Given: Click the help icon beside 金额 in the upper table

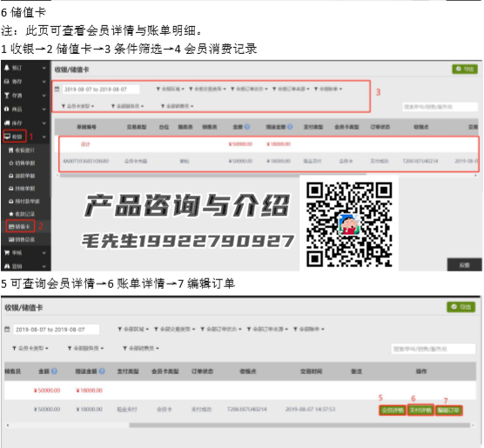Looking at the screenshot, I should (247, 127).
